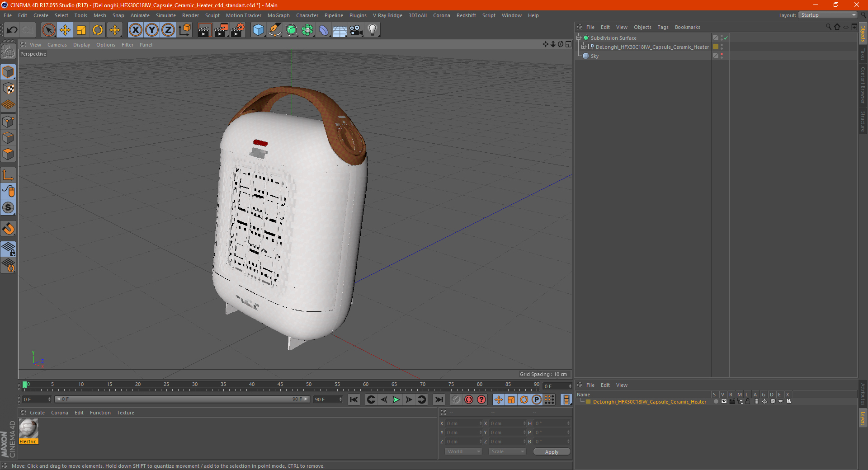Select the Scale tool in top toolbar
Screen dimensions: 868x470
point(81,30)
